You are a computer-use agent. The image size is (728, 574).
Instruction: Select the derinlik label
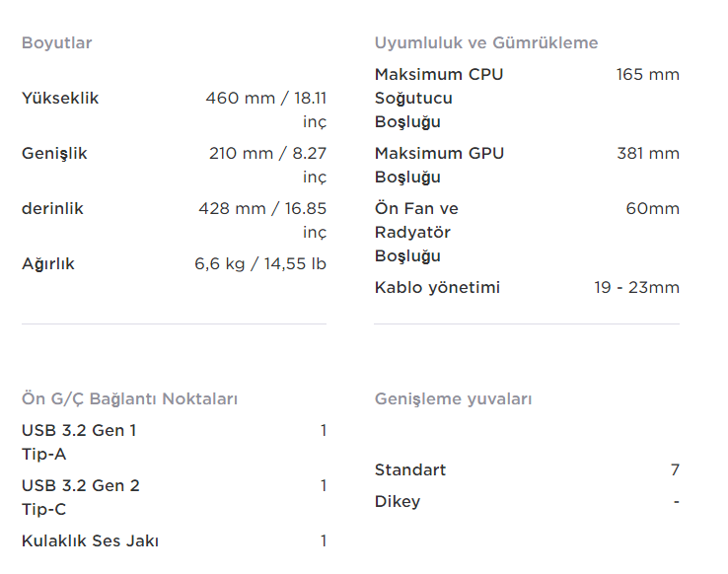point(52,209)
